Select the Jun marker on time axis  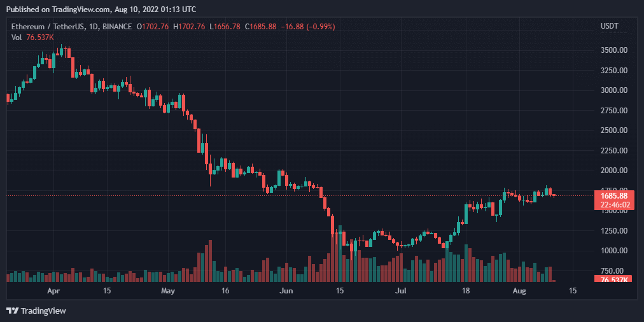286,291
